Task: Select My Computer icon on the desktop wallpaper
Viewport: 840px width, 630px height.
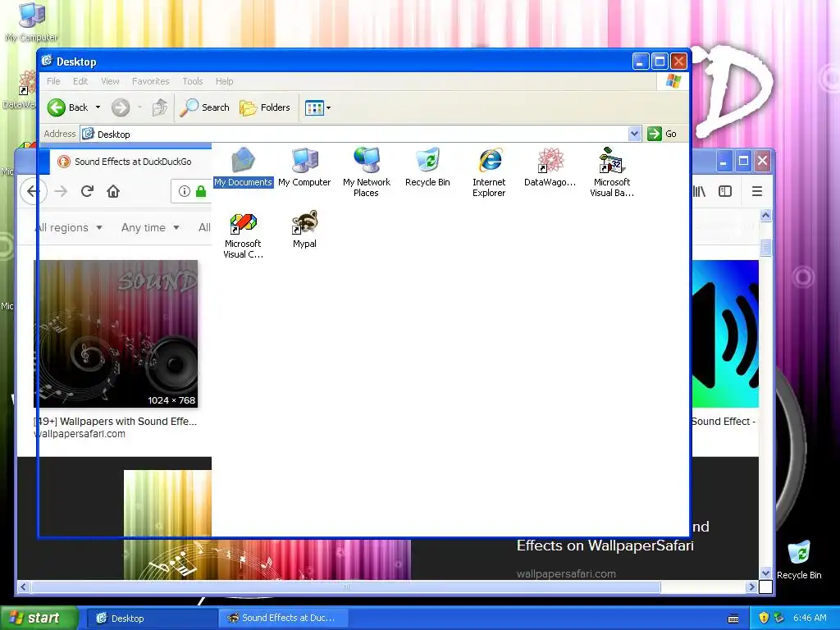Action: pos(32,22)
